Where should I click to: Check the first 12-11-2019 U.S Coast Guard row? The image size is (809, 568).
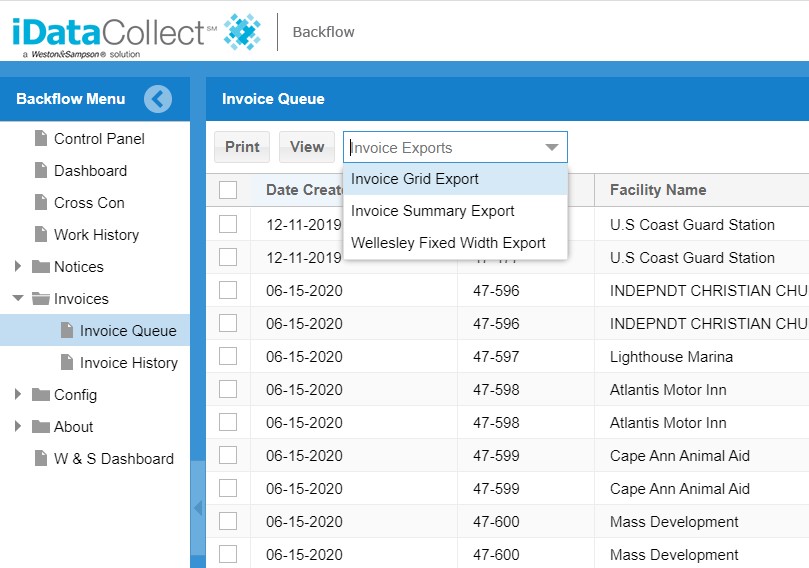(x=228, y=224)
